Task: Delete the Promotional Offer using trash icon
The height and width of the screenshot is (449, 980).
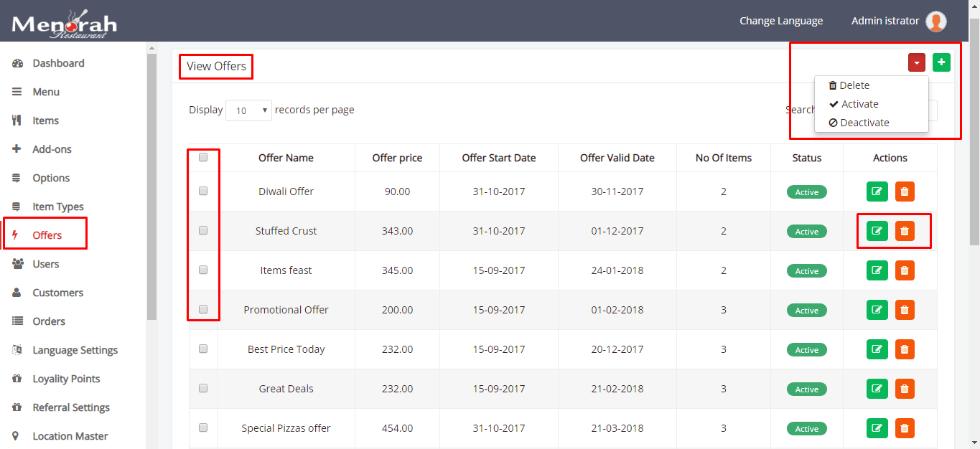Action: pos(905,310)
